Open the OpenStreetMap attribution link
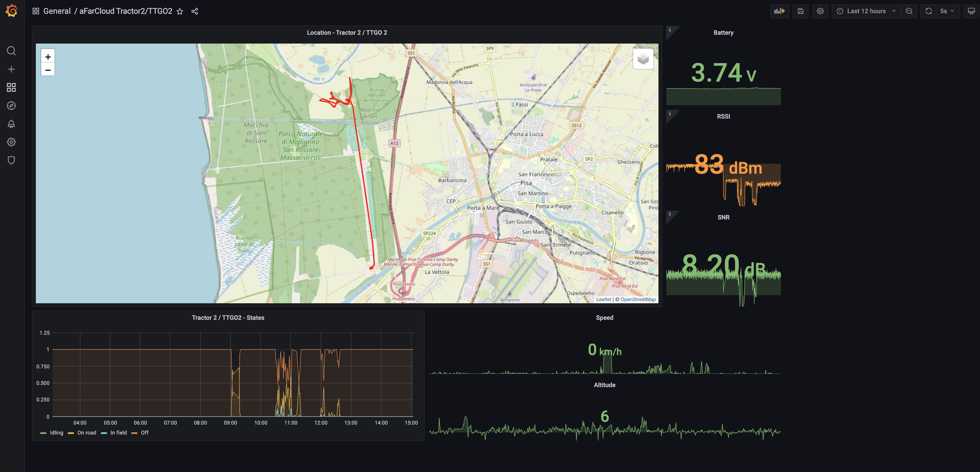980x472 pixels. tap(638, 299)
